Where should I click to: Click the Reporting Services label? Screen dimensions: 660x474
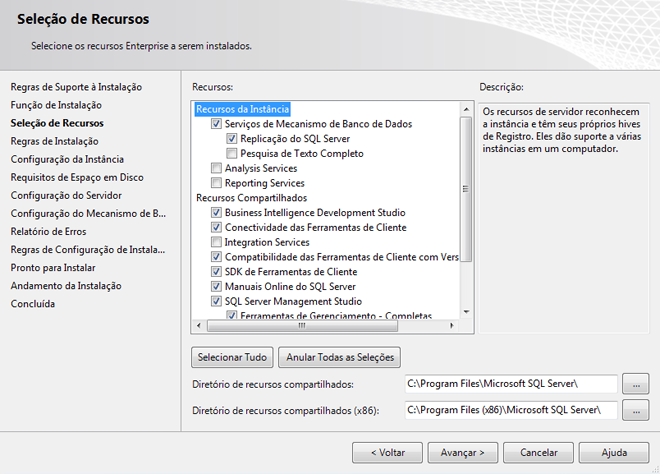pos(264,183)
